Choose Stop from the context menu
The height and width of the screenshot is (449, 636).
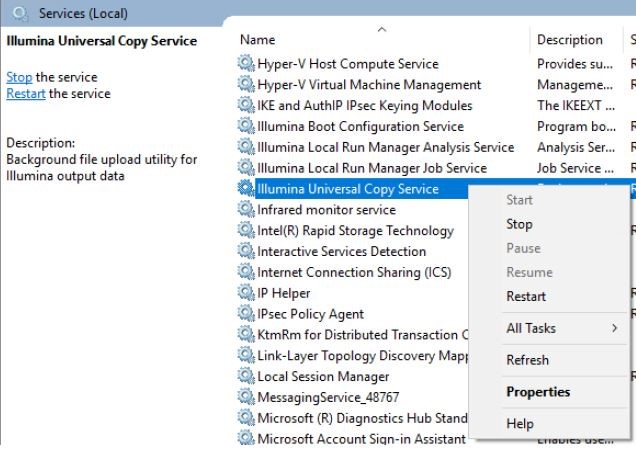tap(519, 224)
